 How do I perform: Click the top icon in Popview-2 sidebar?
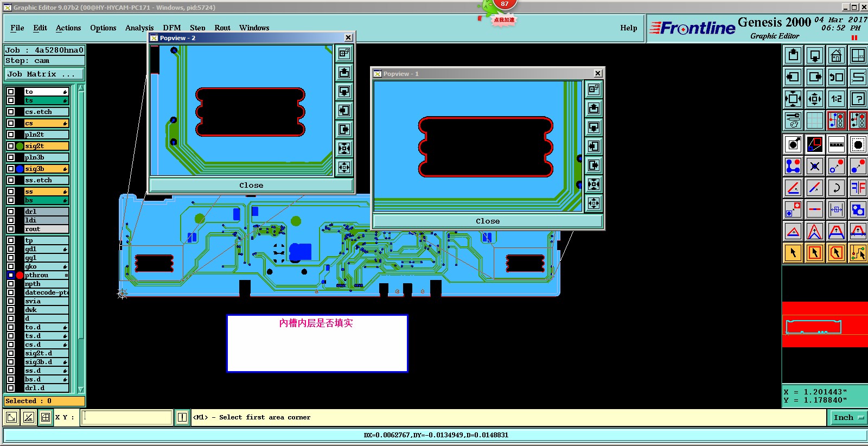(x=344, y=53)
